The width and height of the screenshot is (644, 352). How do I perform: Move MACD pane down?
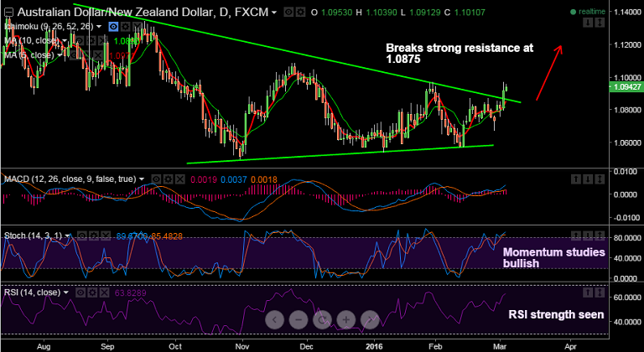pyautogui.click(x=588, y=179)
